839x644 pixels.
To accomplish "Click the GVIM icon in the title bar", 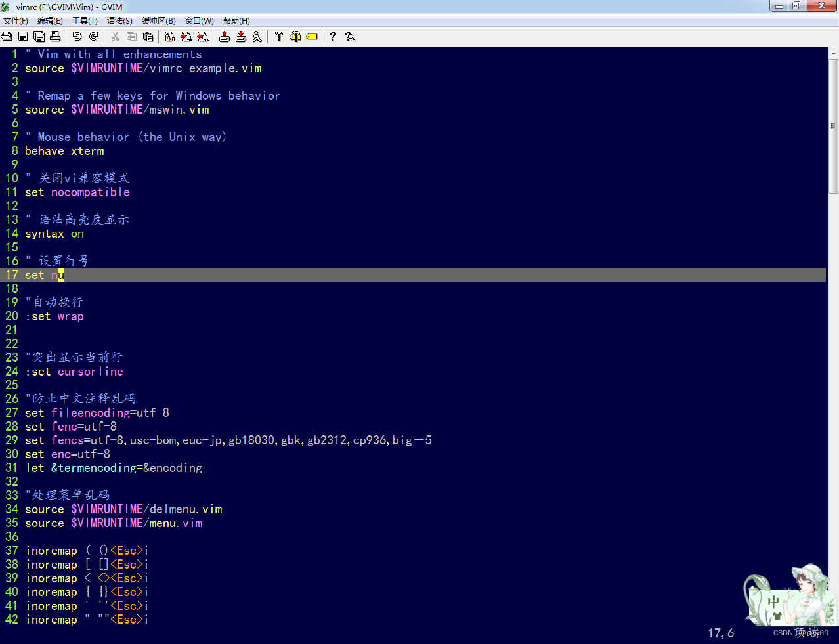I will click(x=6, y=7).
